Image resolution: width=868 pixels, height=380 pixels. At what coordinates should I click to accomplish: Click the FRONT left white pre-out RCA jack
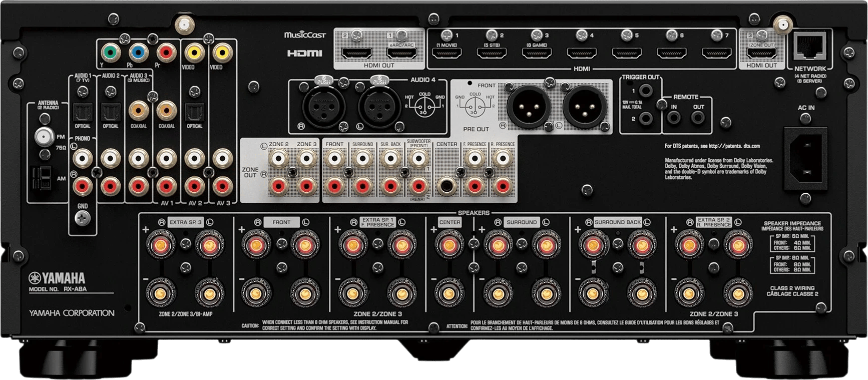point(334,159)
